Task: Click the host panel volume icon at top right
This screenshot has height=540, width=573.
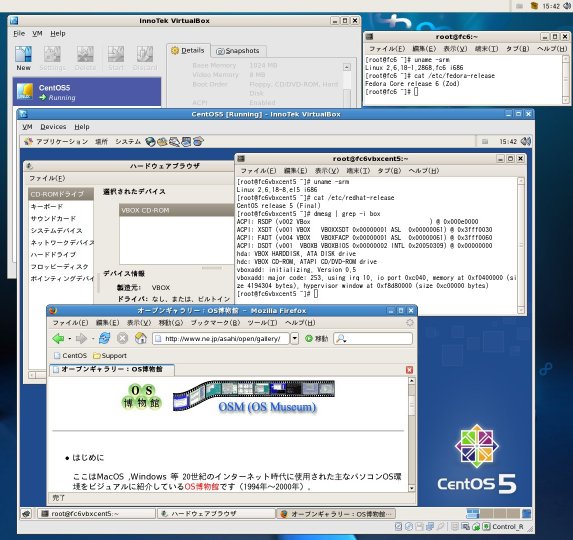Action: tap(568, 5)
